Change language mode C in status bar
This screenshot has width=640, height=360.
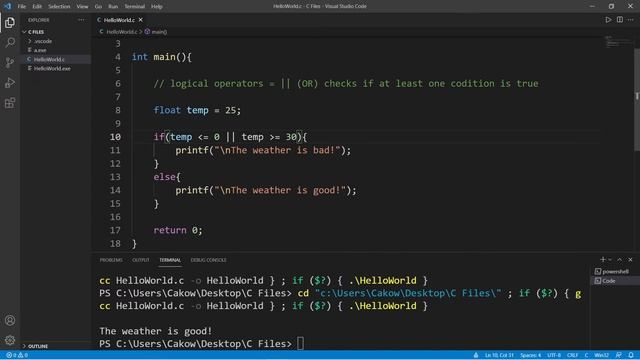tap(586, 355)
